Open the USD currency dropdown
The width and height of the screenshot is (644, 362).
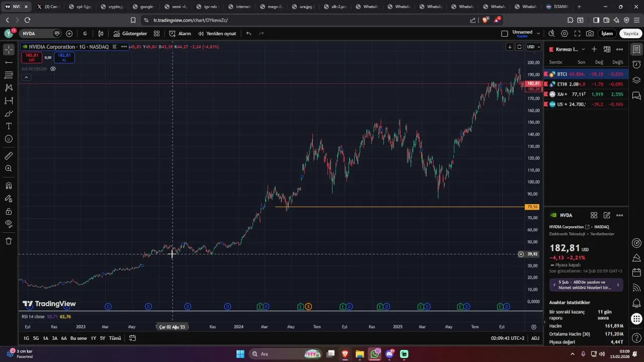coord(533,47)
